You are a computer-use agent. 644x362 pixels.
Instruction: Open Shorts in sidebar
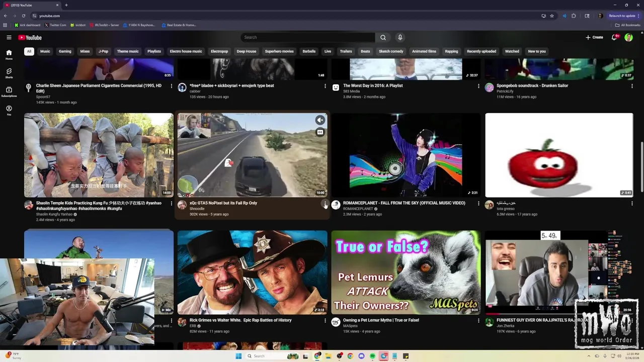coord(9,73)
